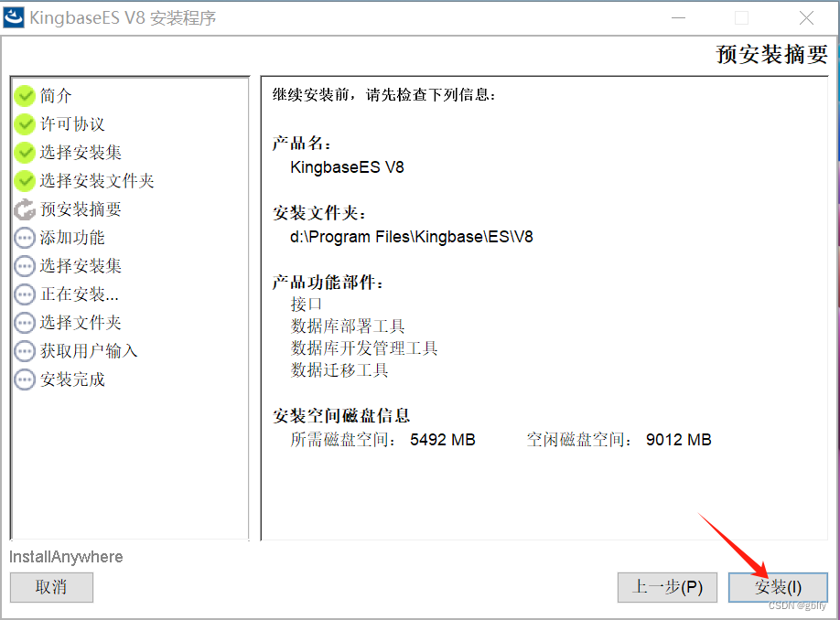Click the pending circle next to 安装完成

pyautogui.click(x=25, y=379)
